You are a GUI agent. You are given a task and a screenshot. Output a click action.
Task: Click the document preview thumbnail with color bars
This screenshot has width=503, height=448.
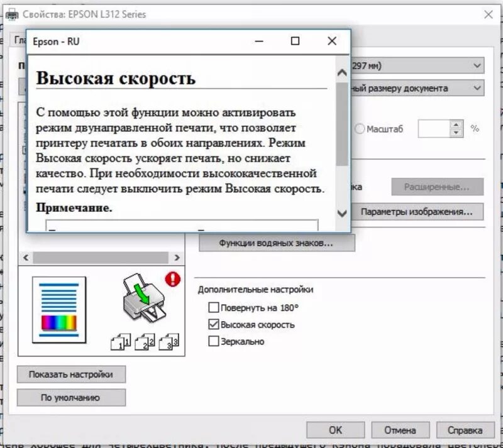coord(59,310)
